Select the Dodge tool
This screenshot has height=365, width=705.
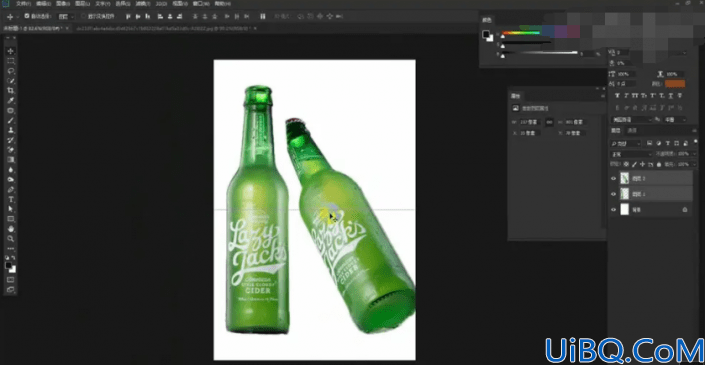click(x=11, y=180)
